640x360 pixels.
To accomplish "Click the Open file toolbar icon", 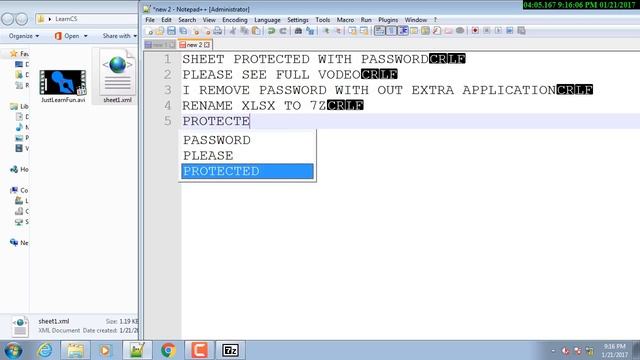I will click(x=160, y=31).
